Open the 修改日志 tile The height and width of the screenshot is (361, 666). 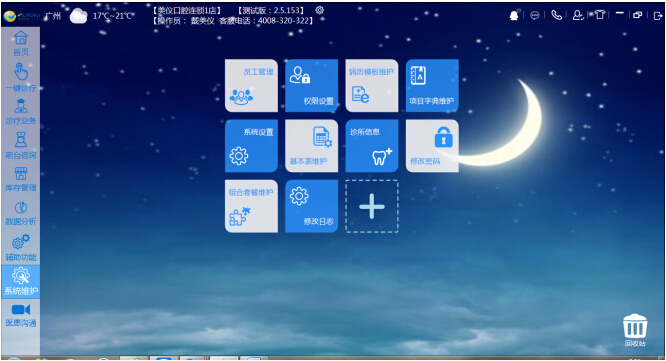[x=312, y=206]
